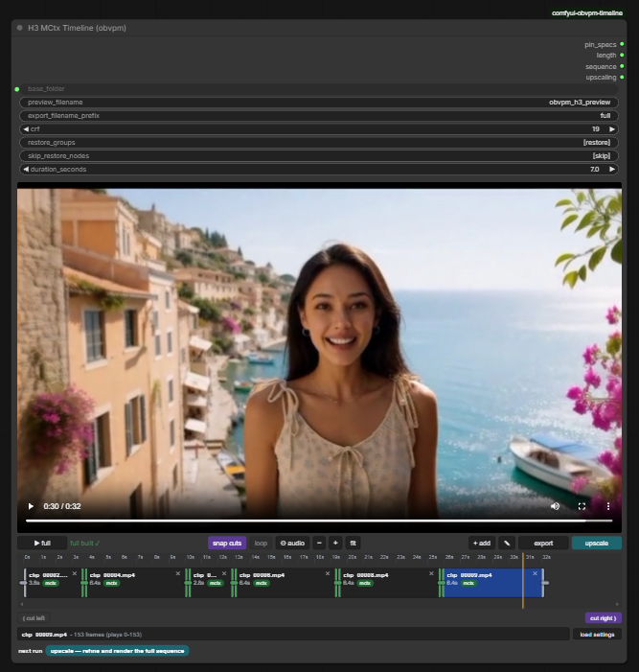Click the duration_seconds value 7.0
The height and width of the screenshot is (672, 639).
(x=595, y=170)
